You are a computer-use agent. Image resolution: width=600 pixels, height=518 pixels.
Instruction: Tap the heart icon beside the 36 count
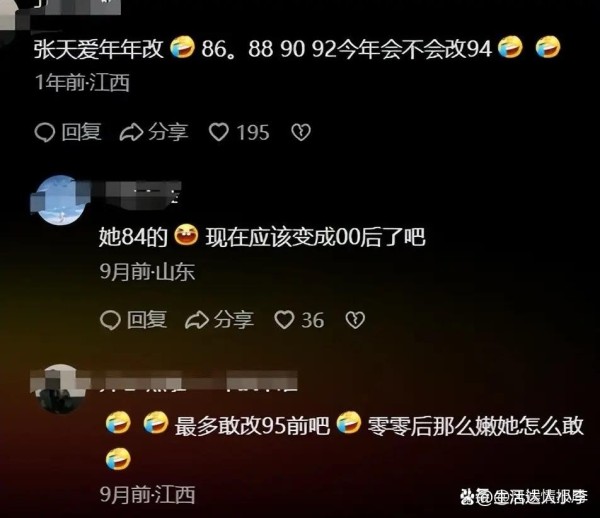(x=284, y=320)
